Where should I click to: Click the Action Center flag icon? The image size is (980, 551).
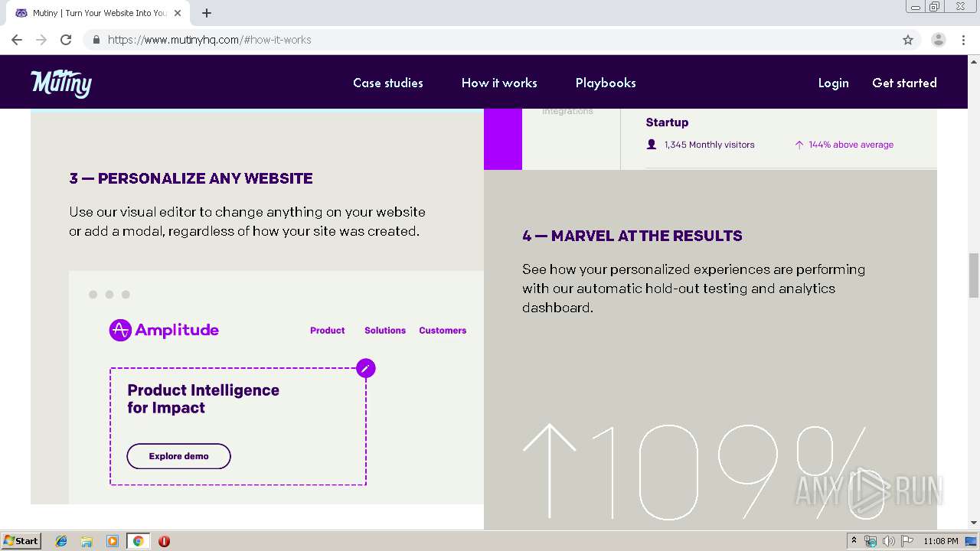pos(906,541)
